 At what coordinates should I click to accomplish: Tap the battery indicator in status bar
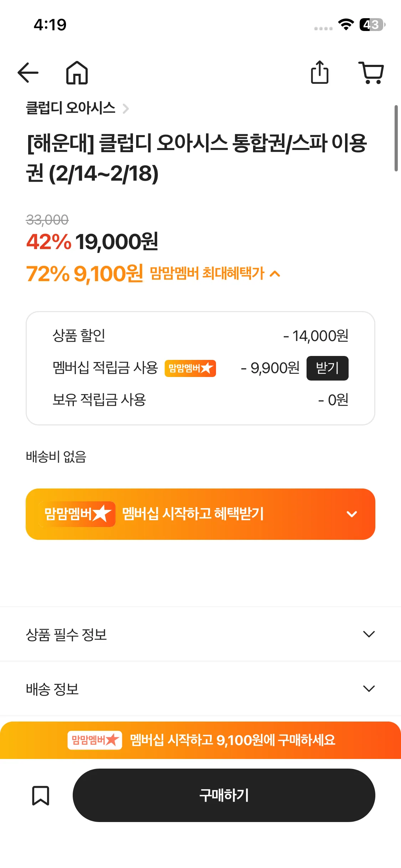click(372, 25)
